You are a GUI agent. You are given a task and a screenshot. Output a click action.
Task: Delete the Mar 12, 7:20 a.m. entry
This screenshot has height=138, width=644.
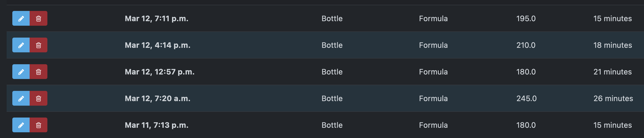click(38, 98)
